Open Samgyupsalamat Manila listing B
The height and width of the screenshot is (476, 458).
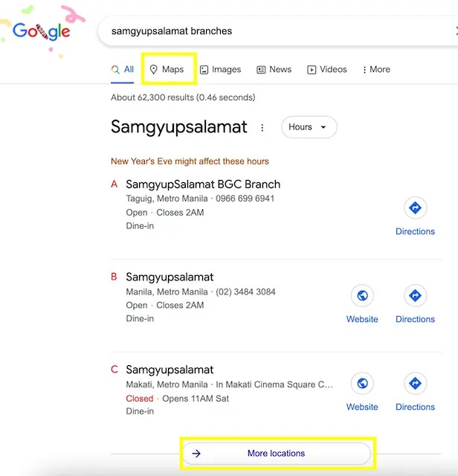(x=170, y=277)
